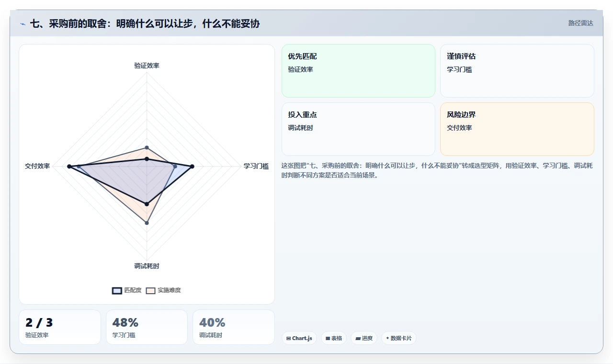Click the 路径雷达 label in header
Image resolution: width=613 pixels, height=364 pixels.
[x=580, y=23]
